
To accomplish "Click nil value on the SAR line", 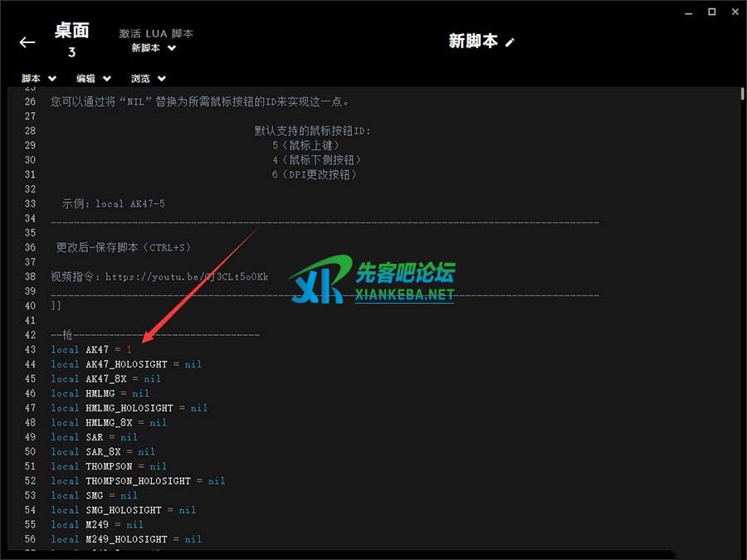I will coord(129,437).
